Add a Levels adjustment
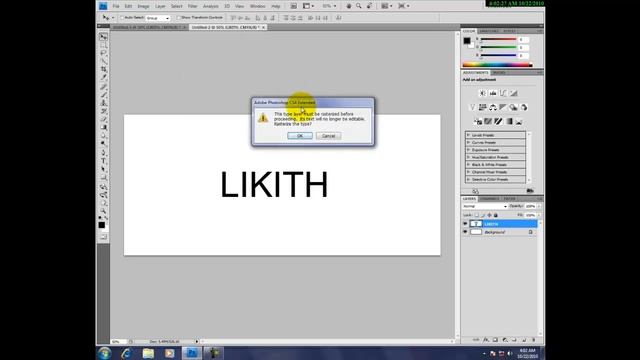 click(493, 93)
